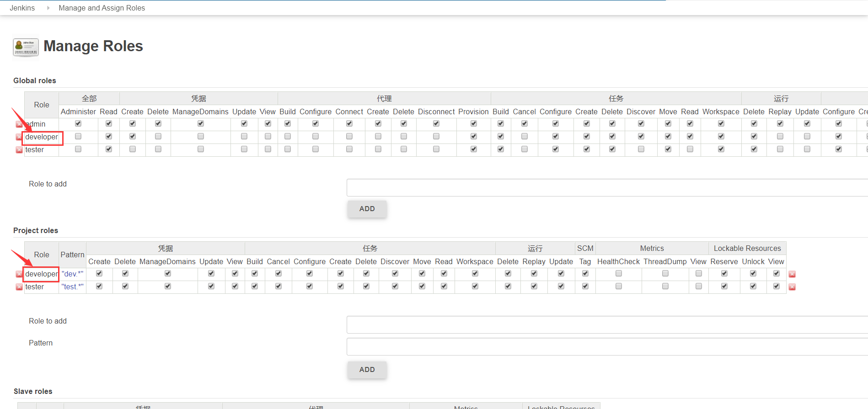Image resolution: width=868 pixels, height=409 pixels.
Task: Click left delete icon of project tester row
Action: point(19,287)
